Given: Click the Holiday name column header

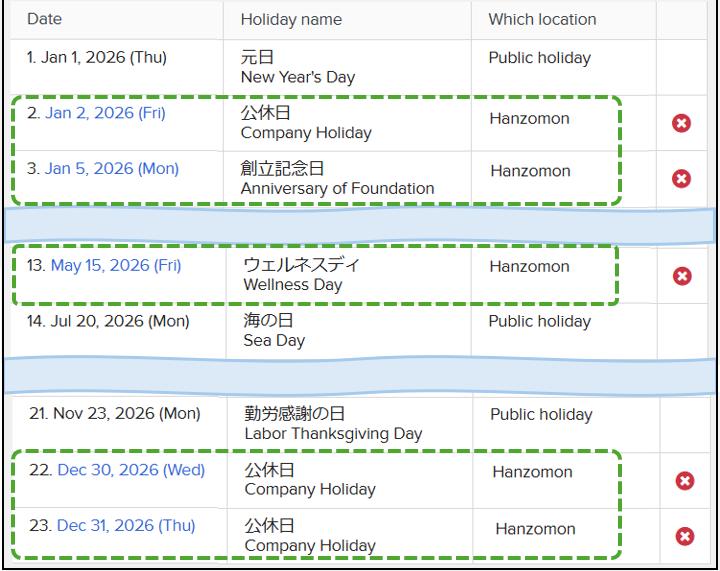Looking at the screenshot, I should [291, 19].
